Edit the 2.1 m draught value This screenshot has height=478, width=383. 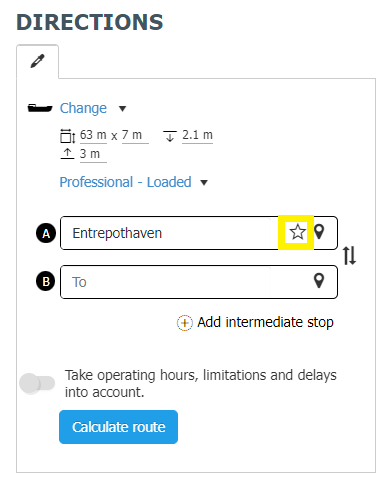click(197, 135)
